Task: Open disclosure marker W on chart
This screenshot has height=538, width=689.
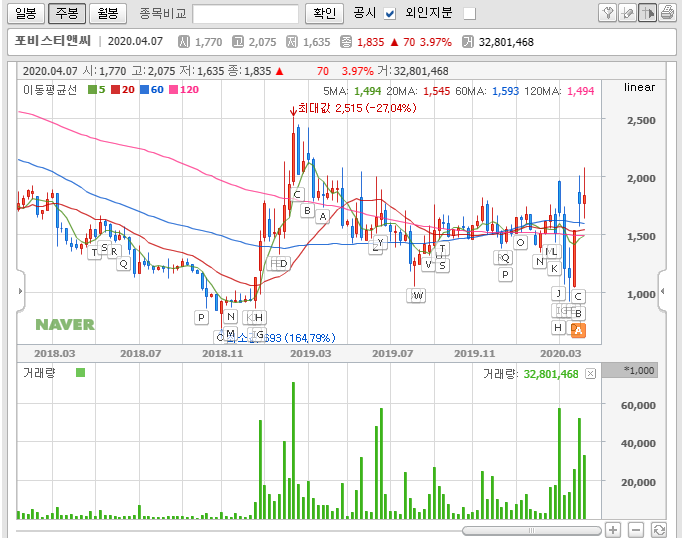Action: (x=417, y=295)
